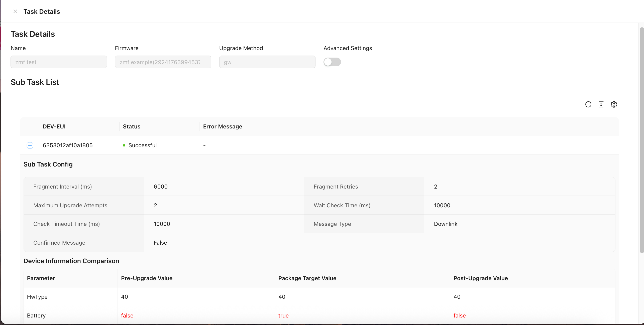This screenshot has width=644, height=325.
Task: Click the Pre-Upgrade Value column header
Action: [147, 278]
